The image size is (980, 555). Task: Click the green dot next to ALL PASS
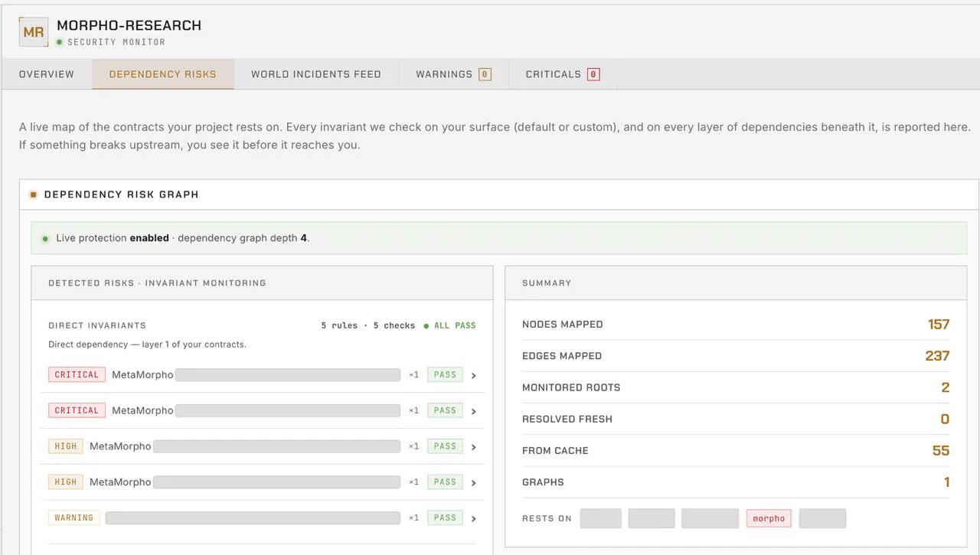[x=426, y=325]
